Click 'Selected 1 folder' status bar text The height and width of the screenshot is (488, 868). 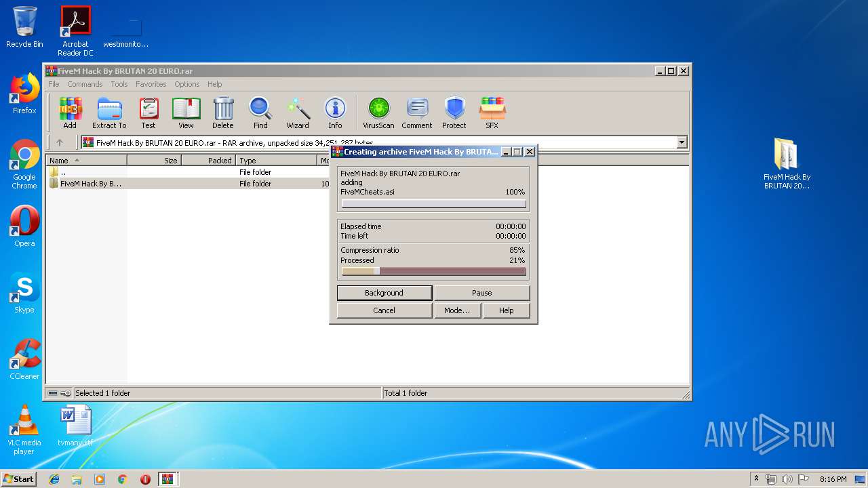point(102,393)
